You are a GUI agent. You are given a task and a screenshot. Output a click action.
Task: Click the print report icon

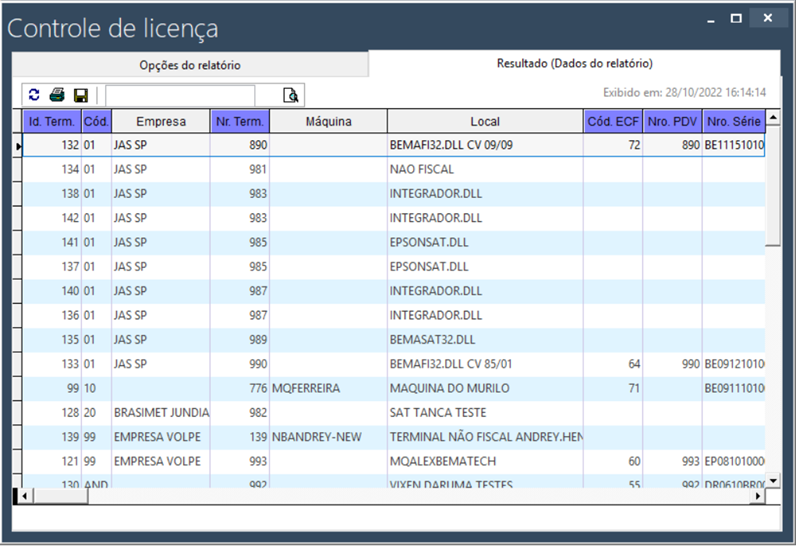[58, 95]
